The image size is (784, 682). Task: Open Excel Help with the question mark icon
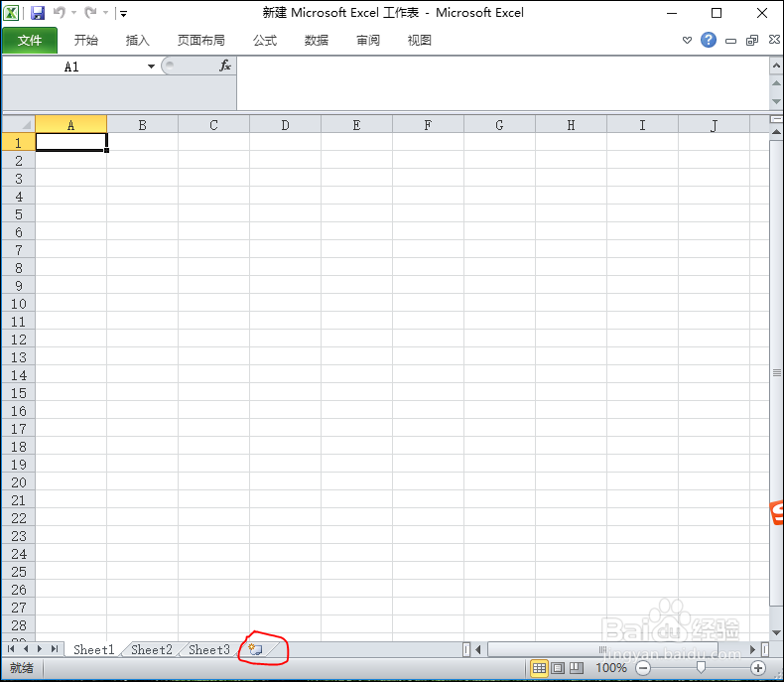[709, 40]
